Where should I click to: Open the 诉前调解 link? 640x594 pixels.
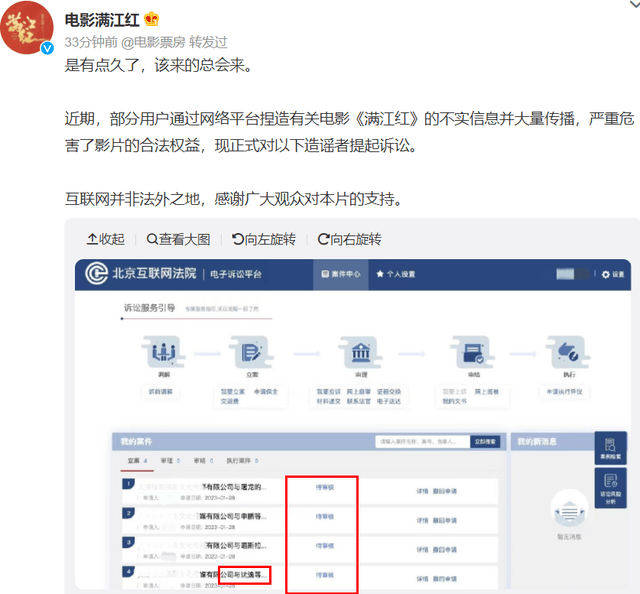click(160, 392)
